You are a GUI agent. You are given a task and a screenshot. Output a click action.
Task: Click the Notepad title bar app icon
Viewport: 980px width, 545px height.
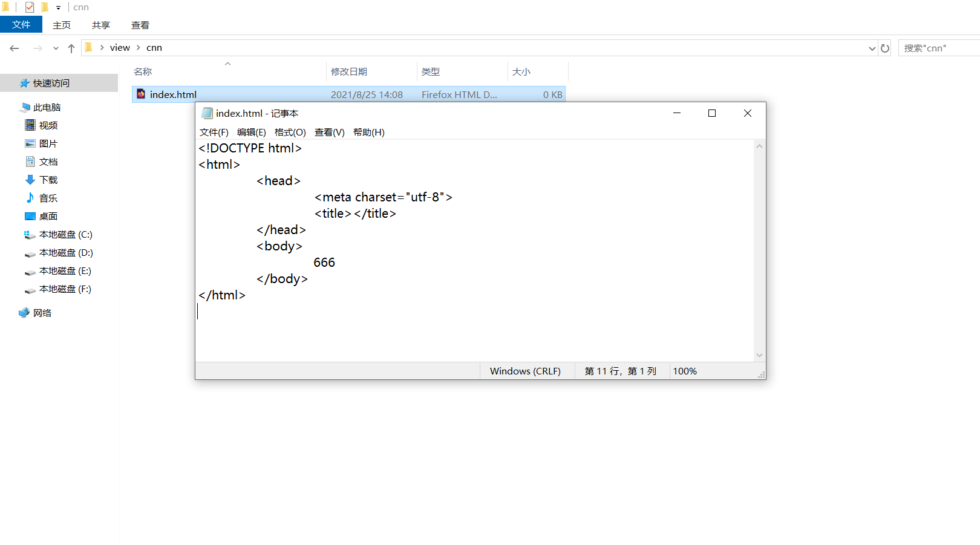pyautogui.click(x=207, y=113)
